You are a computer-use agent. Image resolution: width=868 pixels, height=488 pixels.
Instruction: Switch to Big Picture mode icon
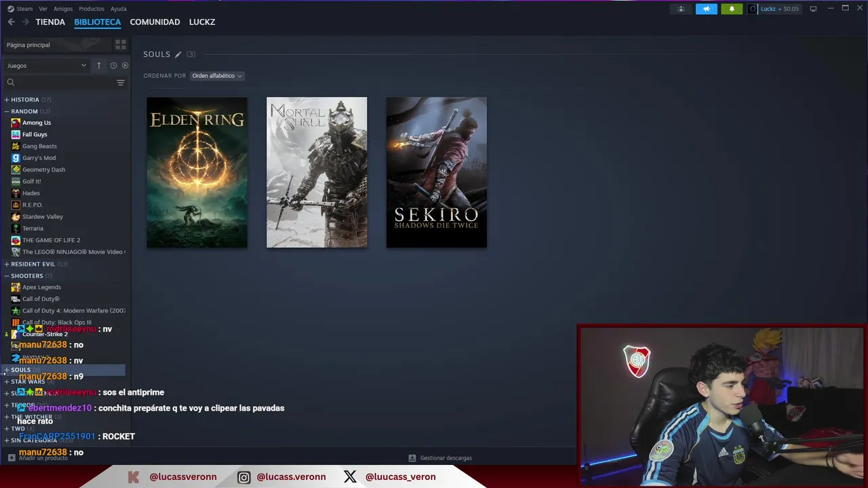point(813,9)
